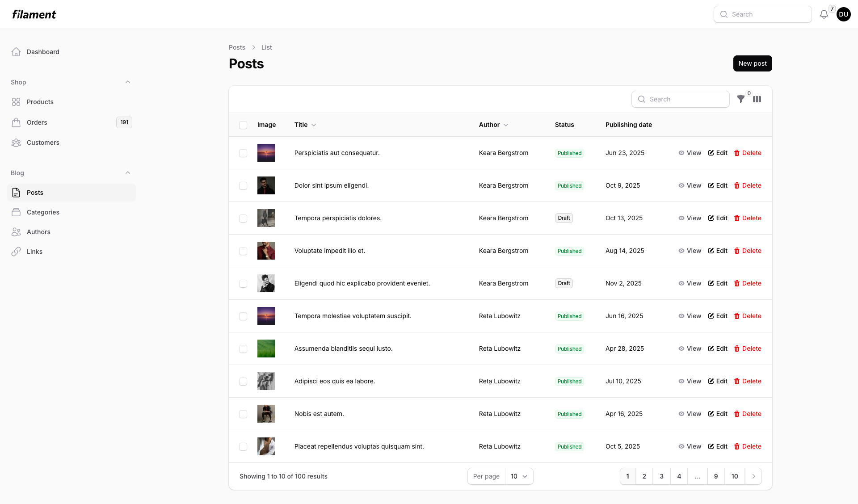
Task: Open the filter panel in the posts table
Action: (741, 99)
